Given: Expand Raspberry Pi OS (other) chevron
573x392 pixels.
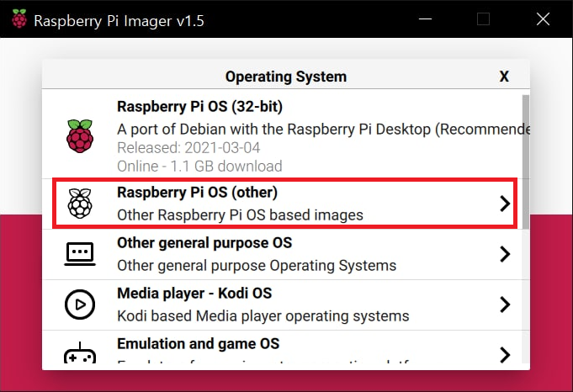Looking at the screenshot, I should [505, 204].
